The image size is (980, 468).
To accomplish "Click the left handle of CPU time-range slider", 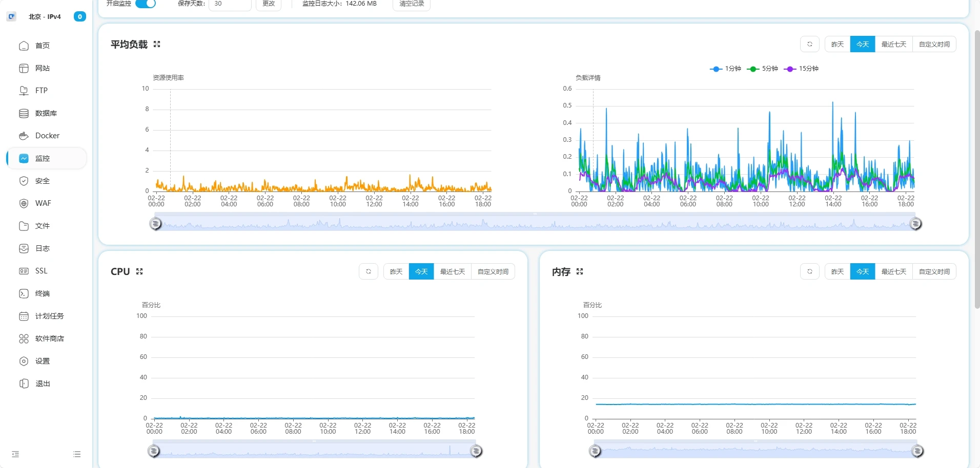I will 154,451.
